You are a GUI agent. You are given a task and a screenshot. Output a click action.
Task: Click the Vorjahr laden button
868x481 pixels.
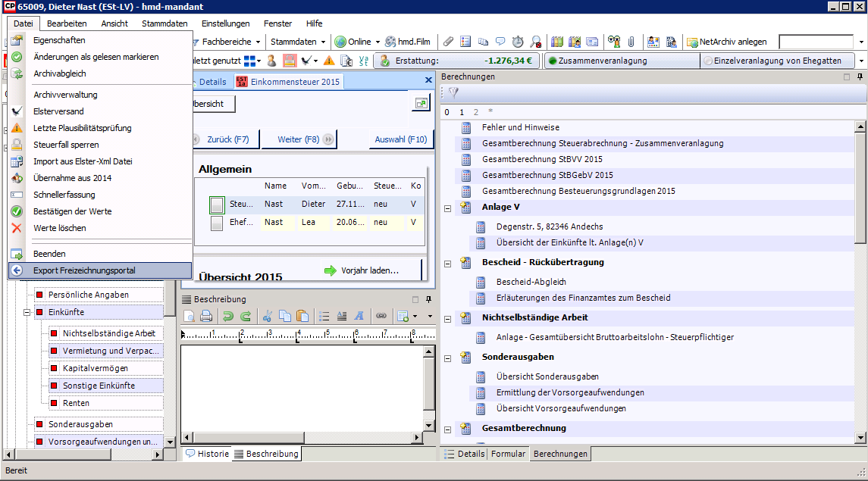point(362,270)
